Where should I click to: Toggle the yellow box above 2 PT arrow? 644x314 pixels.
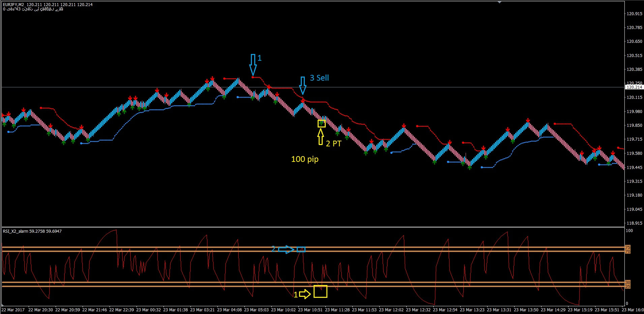321,123
